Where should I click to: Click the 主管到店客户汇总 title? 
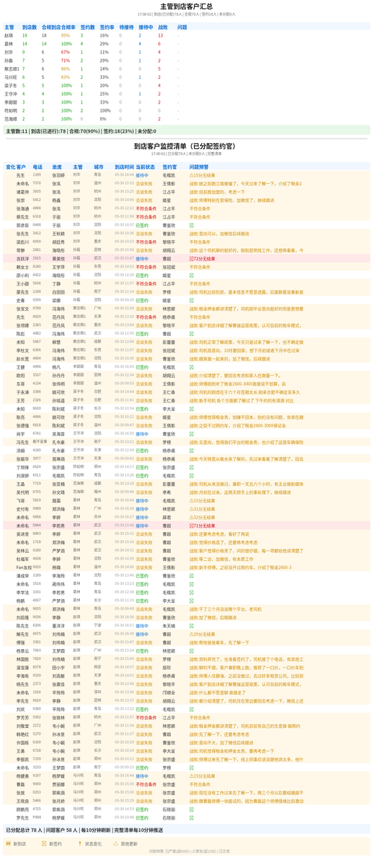[186, 6]
